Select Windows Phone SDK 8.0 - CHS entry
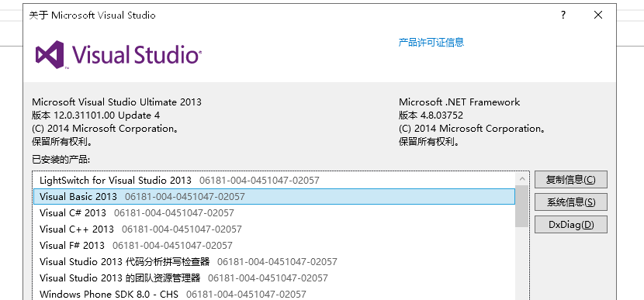The width and height of the screenshot is (644, 300). click(x=274, y=295)
